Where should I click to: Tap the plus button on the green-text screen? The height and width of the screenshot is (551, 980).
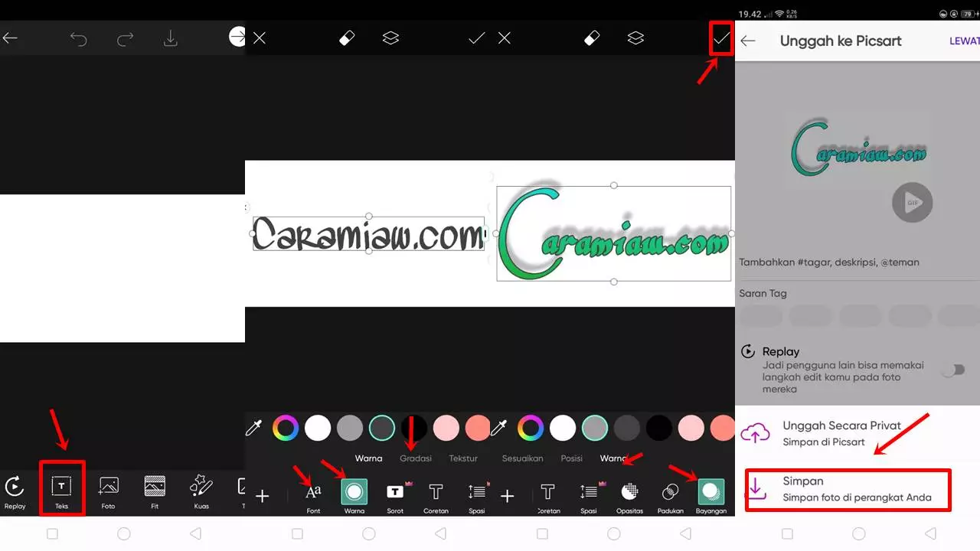pyautogui.click(x=507, y=497)
